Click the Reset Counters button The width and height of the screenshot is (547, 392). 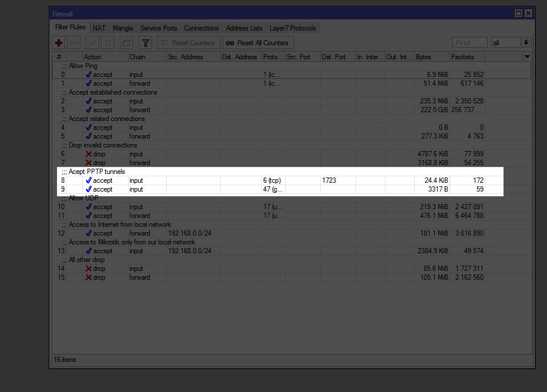coord(189,43)
